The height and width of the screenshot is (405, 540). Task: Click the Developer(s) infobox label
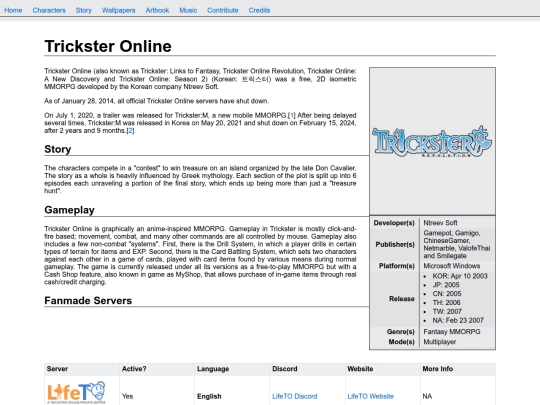click(x=394, y=223)
